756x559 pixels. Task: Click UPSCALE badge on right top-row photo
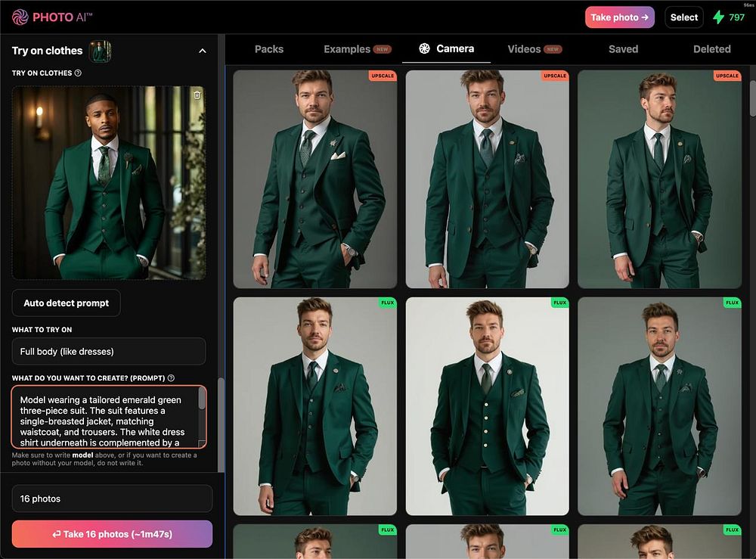click(727, 76)
